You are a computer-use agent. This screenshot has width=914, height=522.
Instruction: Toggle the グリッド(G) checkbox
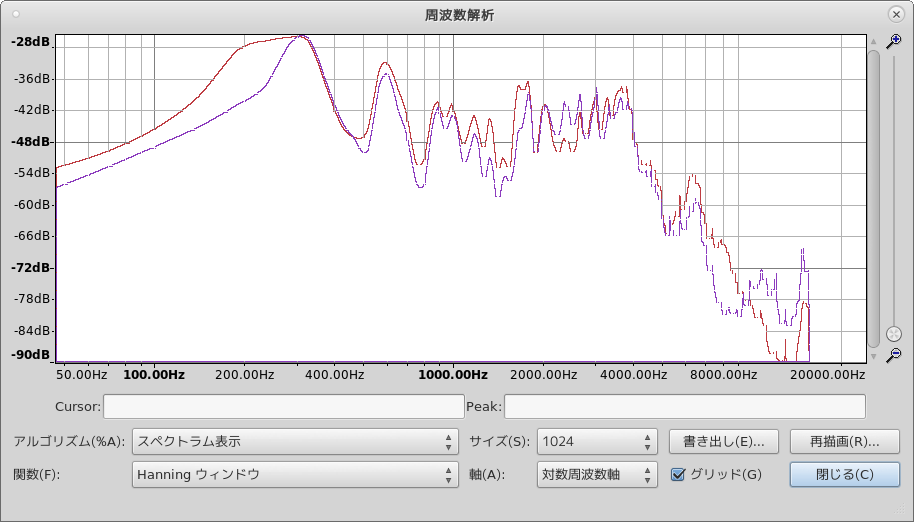tap(678, 474)
